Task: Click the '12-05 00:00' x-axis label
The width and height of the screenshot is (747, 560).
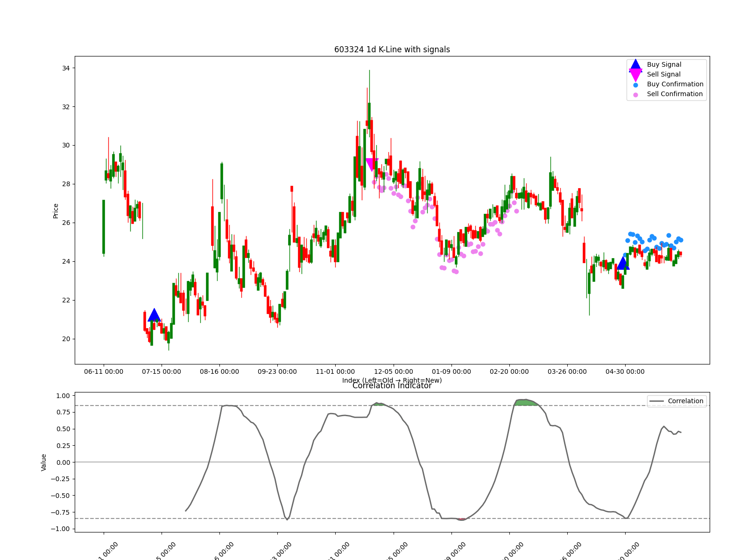Action: (x=394, y=371)
